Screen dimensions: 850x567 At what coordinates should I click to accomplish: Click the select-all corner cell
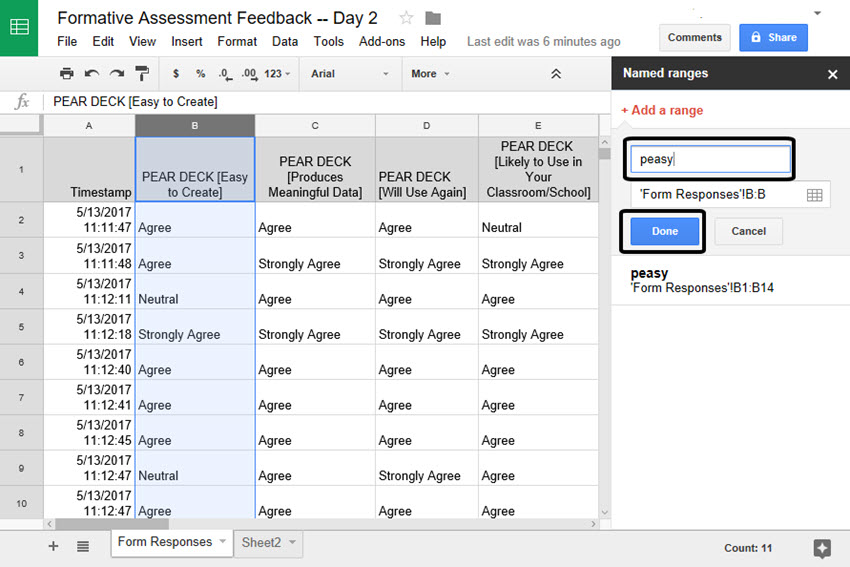coord(21,125)
